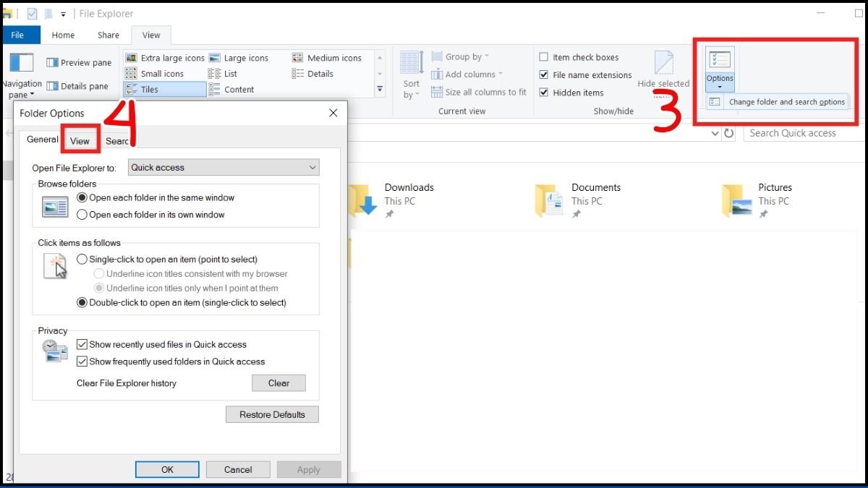
Task: Open the Open File Explorer to dropdown
Action: pyautogui.click(x=224, y=167)
